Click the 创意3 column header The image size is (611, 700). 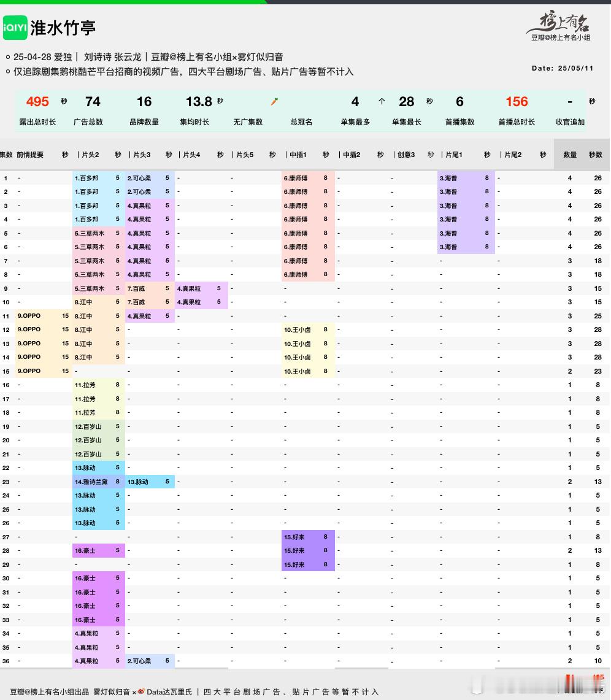pos(406,155)
